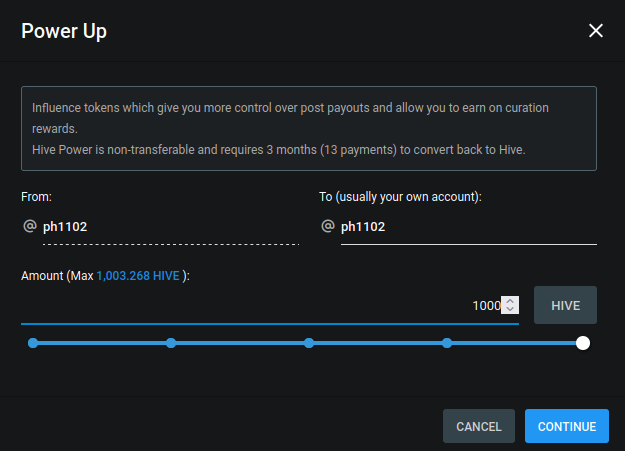This screenshot has width=625, height=451.
Task: Click the max amount 1,003.268 HIVE link
Action: (138, 276)
